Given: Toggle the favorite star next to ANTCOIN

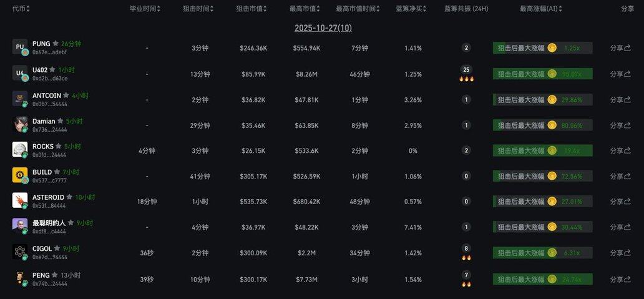Looking at the screenshot, I should point(66,96).
